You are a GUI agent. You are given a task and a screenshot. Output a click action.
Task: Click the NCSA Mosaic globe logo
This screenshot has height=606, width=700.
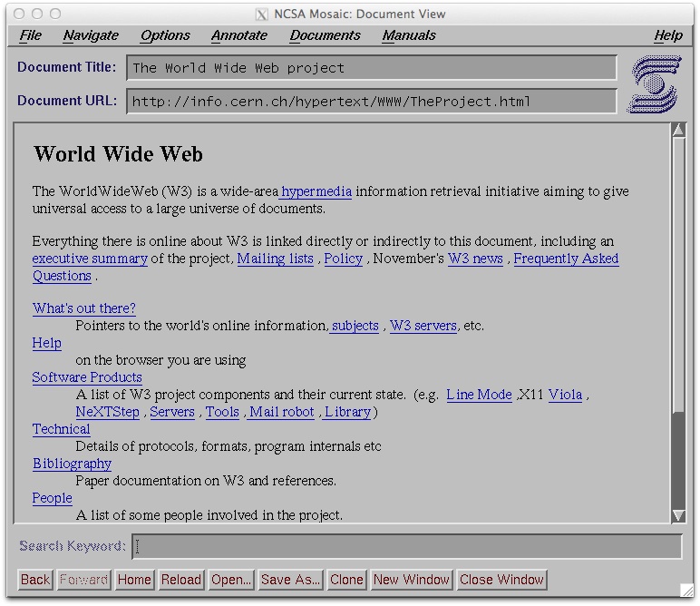655,83
